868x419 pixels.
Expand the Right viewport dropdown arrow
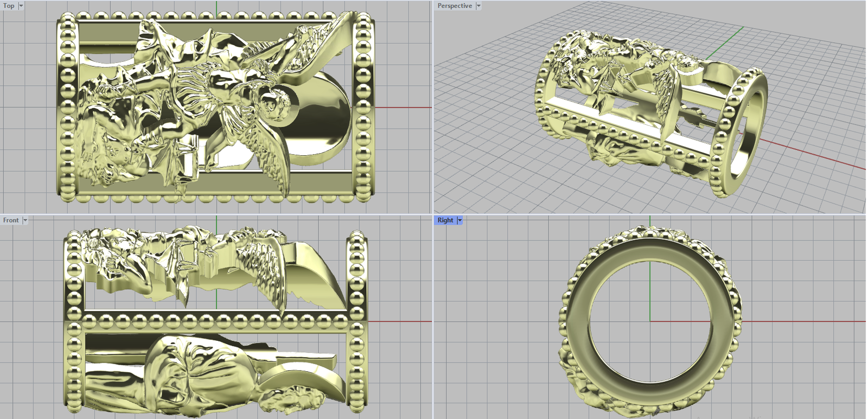tap(459, 220)
